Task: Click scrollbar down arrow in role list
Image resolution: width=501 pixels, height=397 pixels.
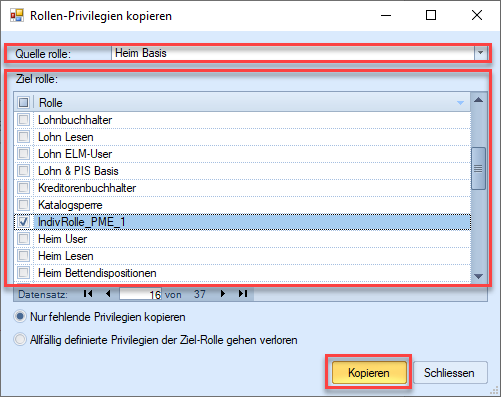Action: coord(479,276)
